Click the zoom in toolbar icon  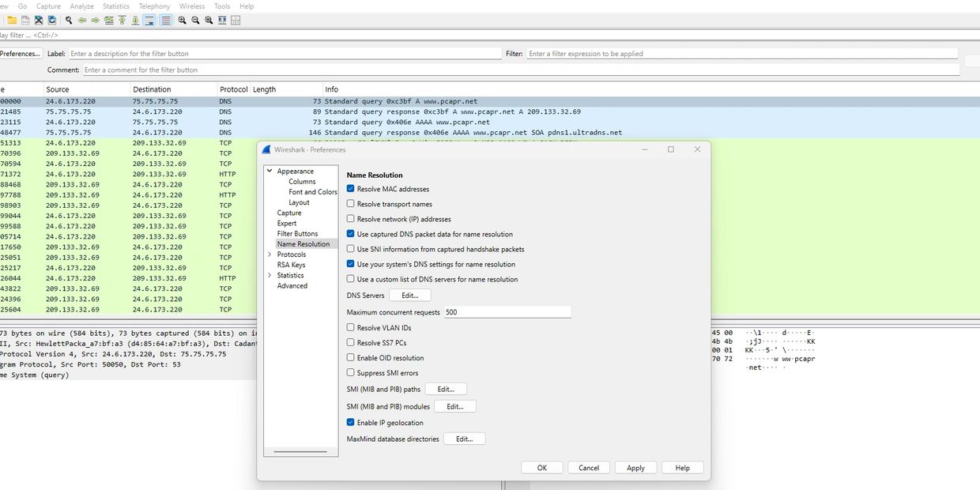coord(183,20)
